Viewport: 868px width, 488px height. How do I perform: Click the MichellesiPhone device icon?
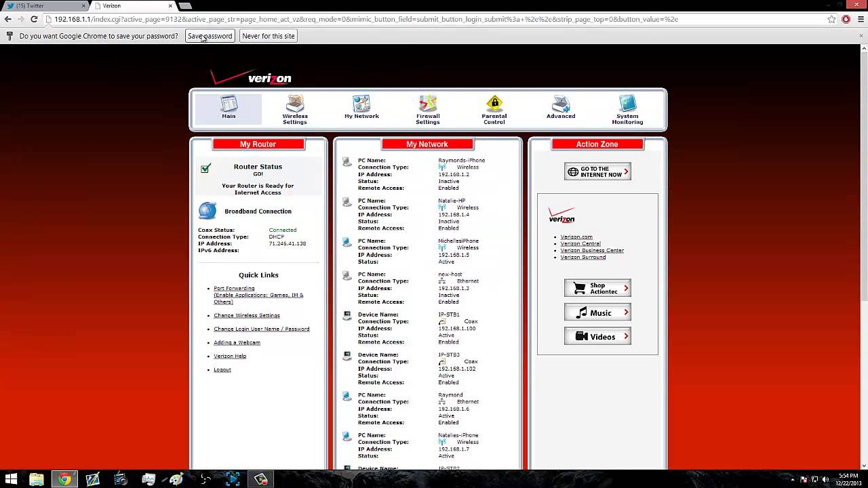click(347, 242)
